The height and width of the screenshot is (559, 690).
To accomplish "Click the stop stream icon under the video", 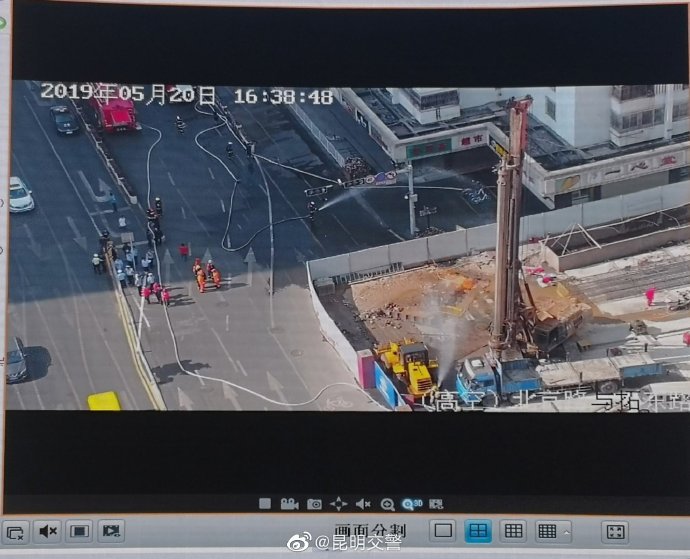I will click(x=265, y=504).
